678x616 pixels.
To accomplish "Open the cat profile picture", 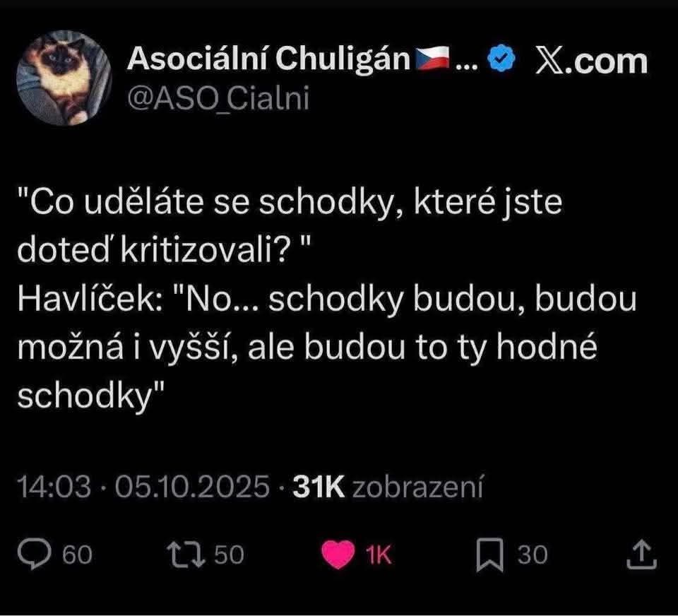I will point(64,78).
